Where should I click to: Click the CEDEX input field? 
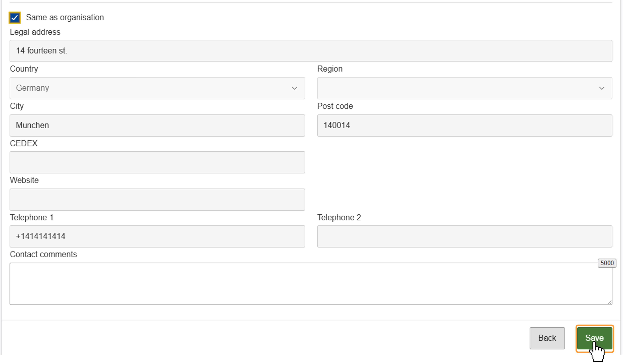[157, 162]
